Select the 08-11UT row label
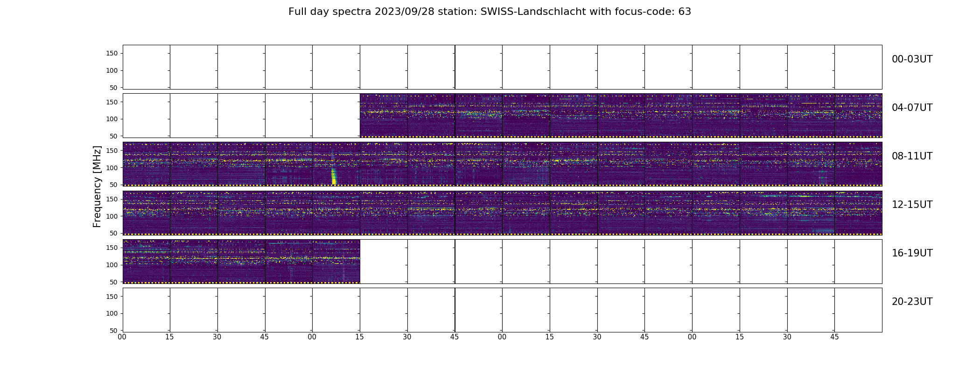This screenshot has width=980, height=373. click(912, 156)
